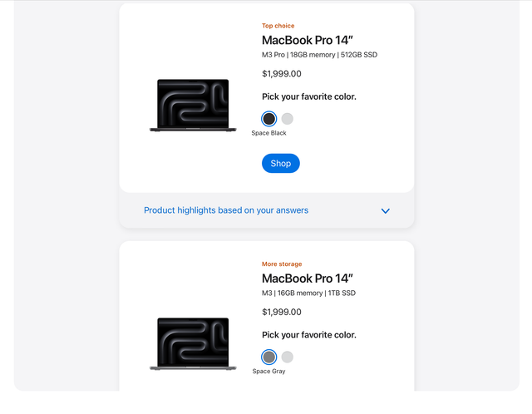Click the MacBook Pro 14″ title under More storage
This screenshot has height=414, width=532.
point(308,278)
